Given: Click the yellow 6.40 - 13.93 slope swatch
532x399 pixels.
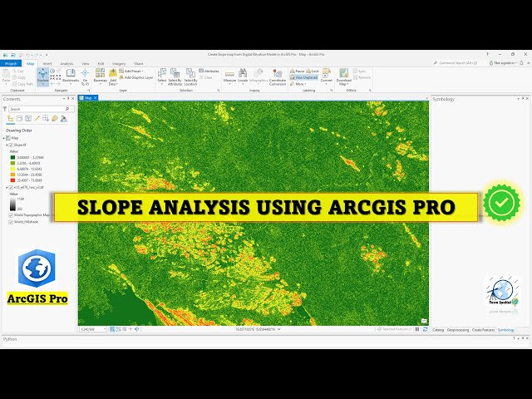Looking at the screenshot, I should pos(12,169).
